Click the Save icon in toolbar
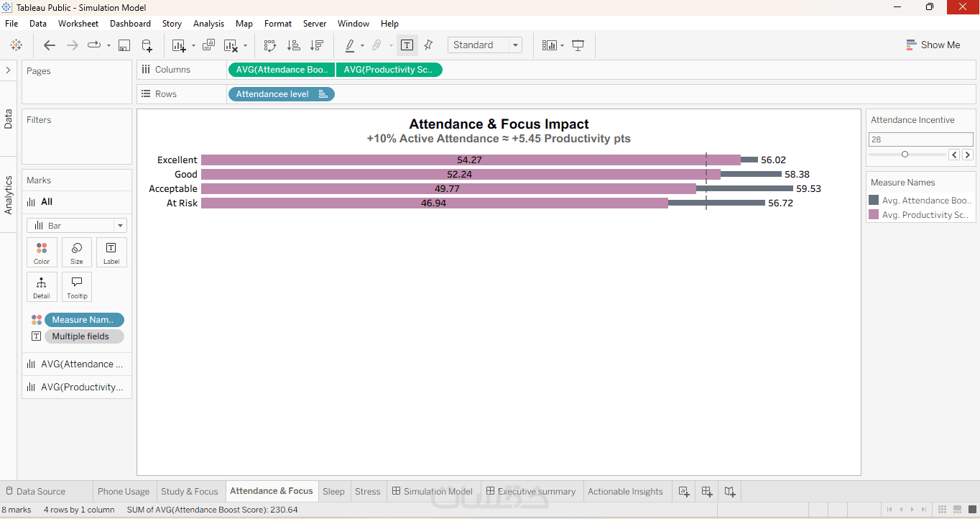Image resolution: width=980 pixels, height=519 pixels. click(x=124, y=45)
